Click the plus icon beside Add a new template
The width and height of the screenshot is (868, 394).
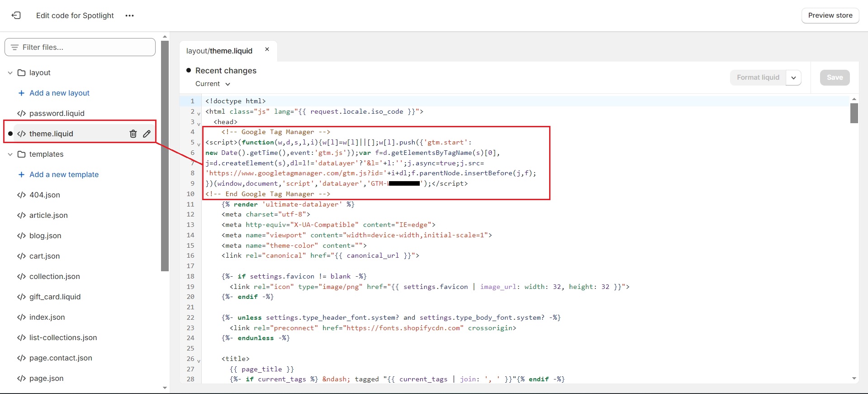(21, 174)
